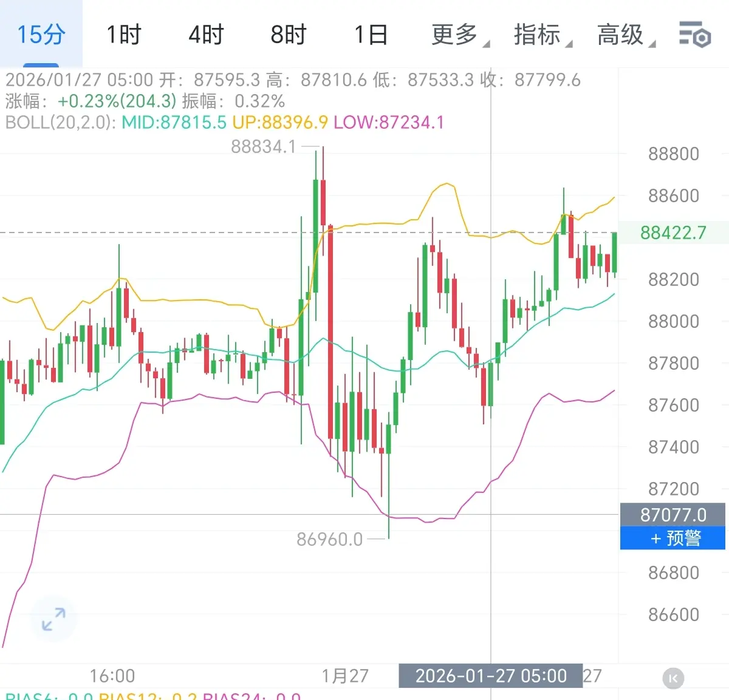Click the 87600 price axis label
Viewport: 729px width, 700px height.
click(674, 405)
